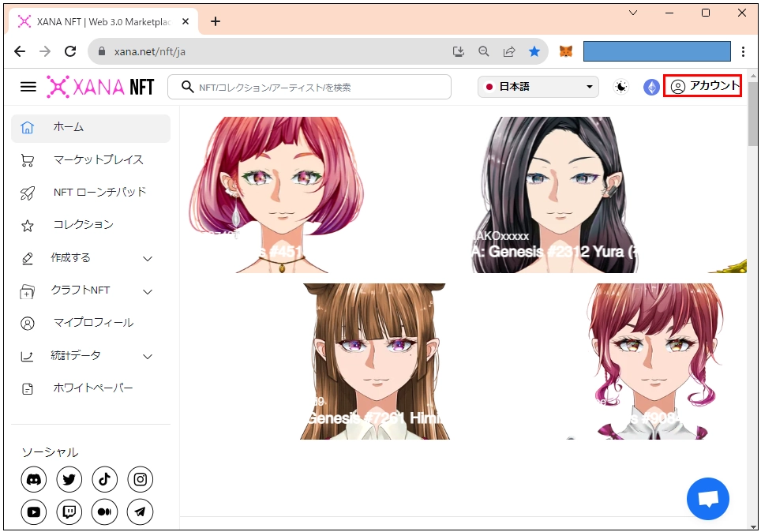Click the zoom magnifier icon in address bar
The height and width of the screenshot is (532, 761).
(x=484, y=51)
